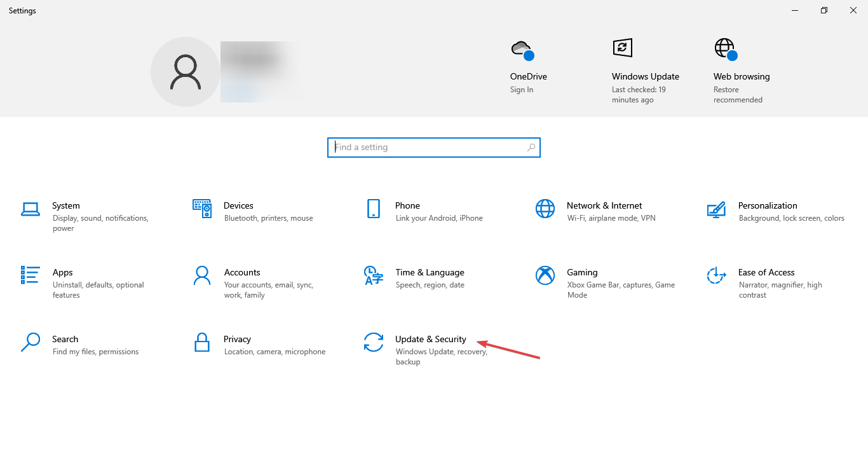Open the Network & Internet globe icon
The image size is (868, 463).
click(545, 209)
